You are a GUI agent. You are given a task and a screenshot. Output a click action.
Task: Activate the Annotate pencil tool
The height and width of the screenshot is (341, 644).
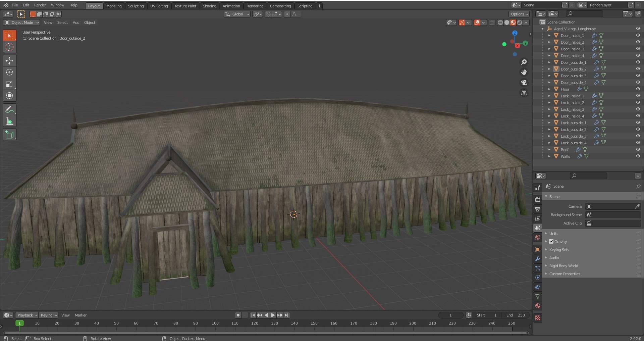click(x=9, y=109)
